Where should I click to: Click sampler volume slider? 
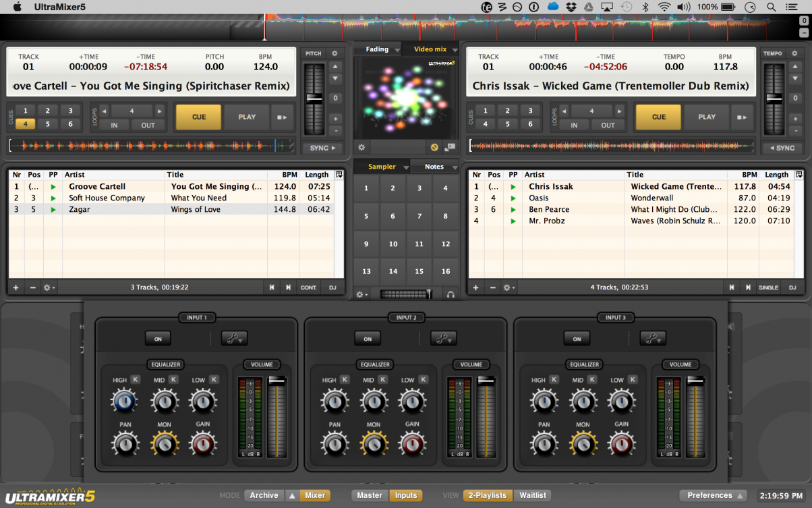pyautogui.click(x=406, y=294)
